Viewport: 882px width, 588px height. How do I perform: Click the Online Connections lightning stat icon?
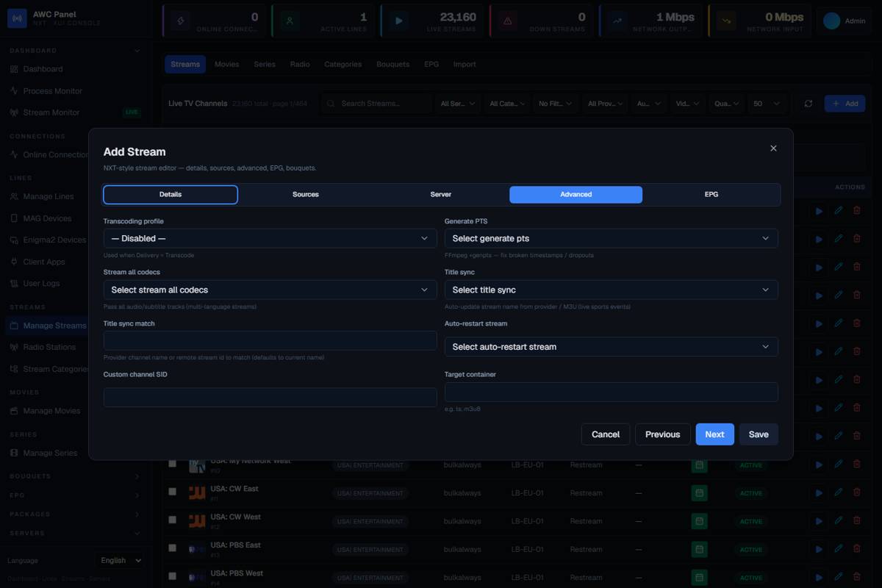pos(181,21)
